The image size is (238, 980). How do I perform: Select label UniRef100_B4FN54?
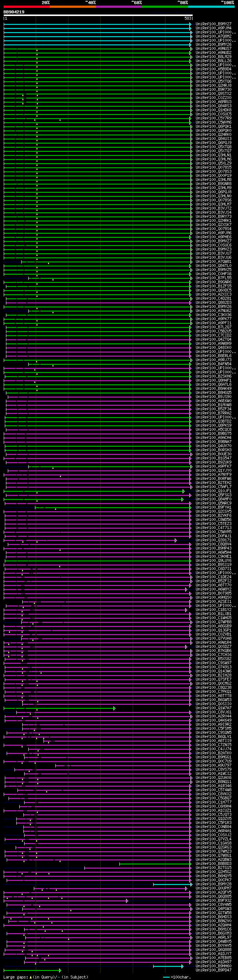214,364
